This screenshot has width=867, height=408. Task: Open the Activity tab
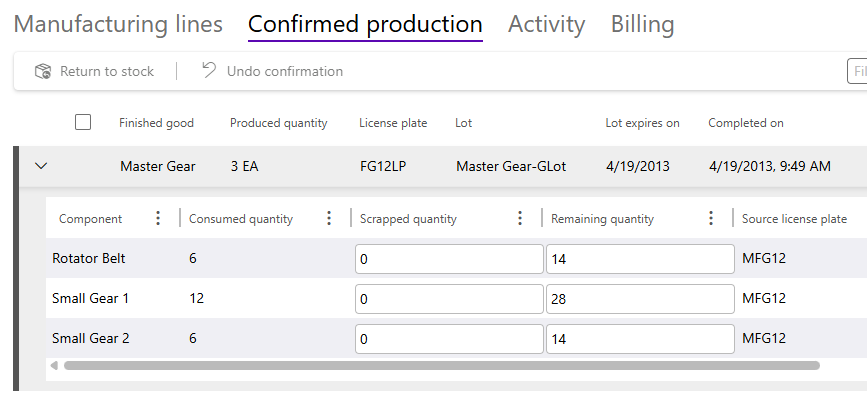(x=546, y=24)
